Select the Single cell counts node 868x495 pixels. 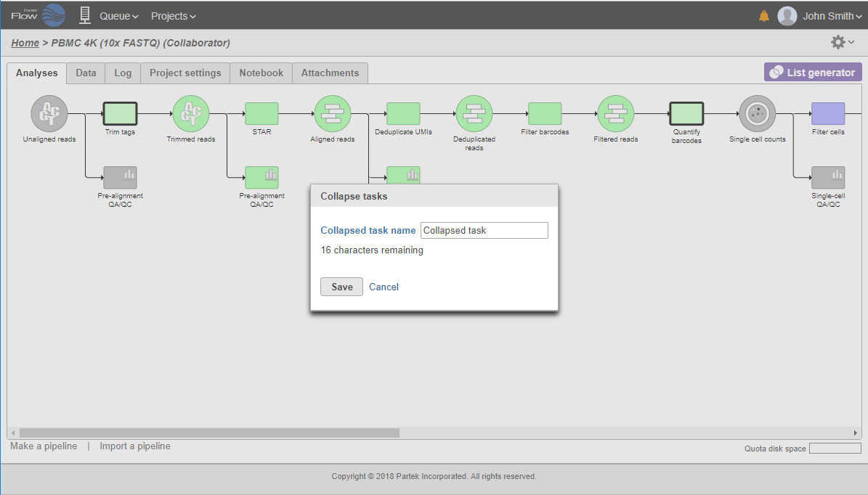click(x=758, y=114)
